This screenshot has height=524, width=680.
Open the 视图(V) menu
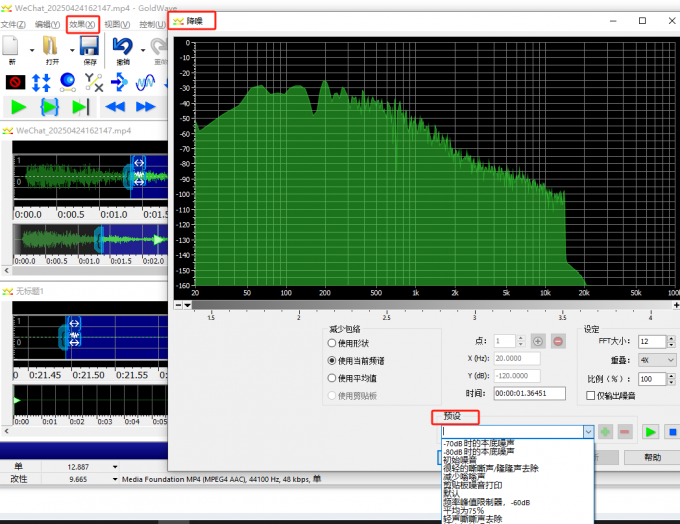pyautogui.click(x=117, y=25)
